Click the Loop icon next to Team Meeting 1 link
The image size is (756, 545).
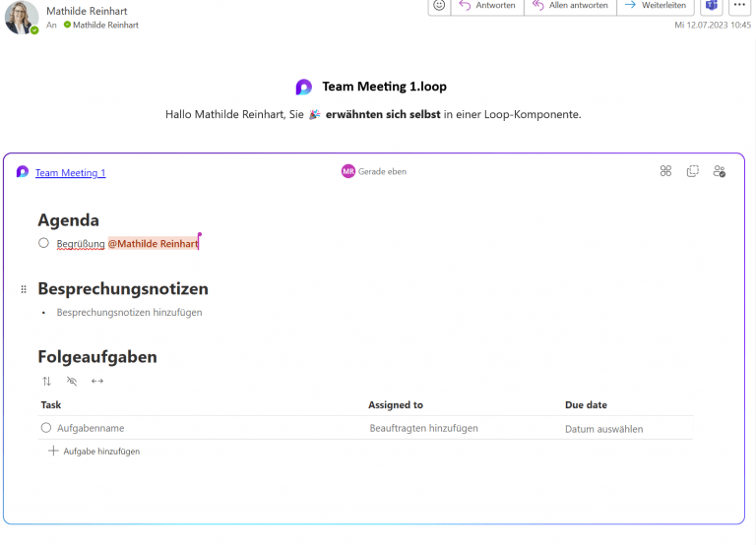23,171
